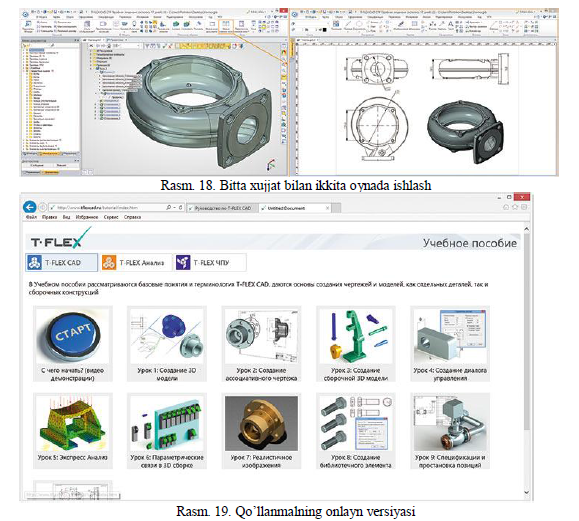Open the Урок 6 parametric assembly thumbnail
Viewport: 579px width, 521px height.
click(x=167, y=423)
